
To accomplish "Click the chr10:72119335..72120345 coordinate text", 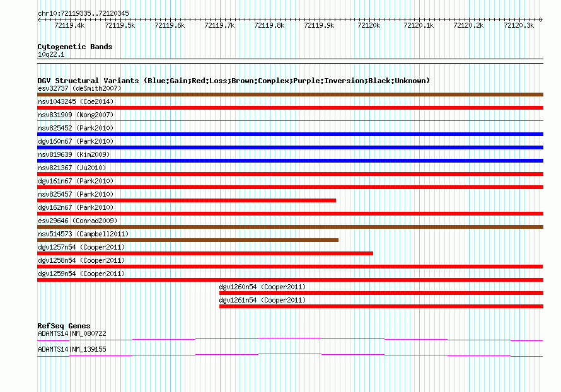I will [83, 14].
